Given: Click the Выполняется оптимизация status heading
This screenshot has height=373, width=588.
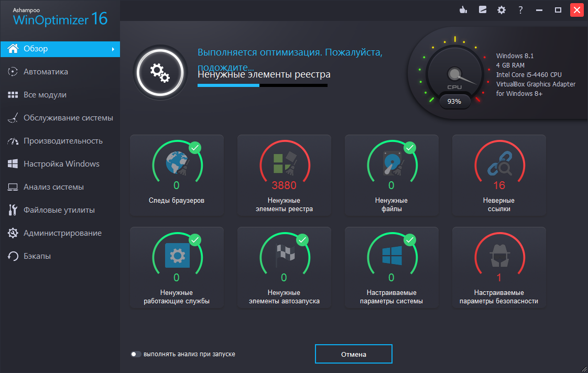Looking at the screenshot, I should click(x=290, y=59).
